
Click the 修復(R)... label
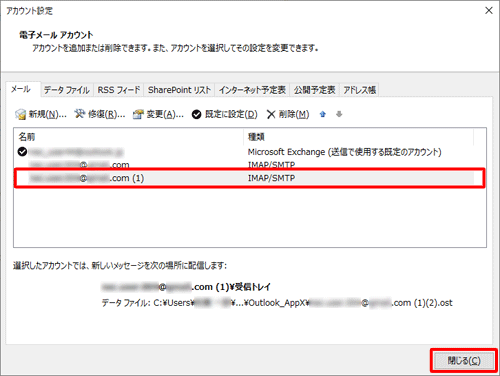[107, 114]
